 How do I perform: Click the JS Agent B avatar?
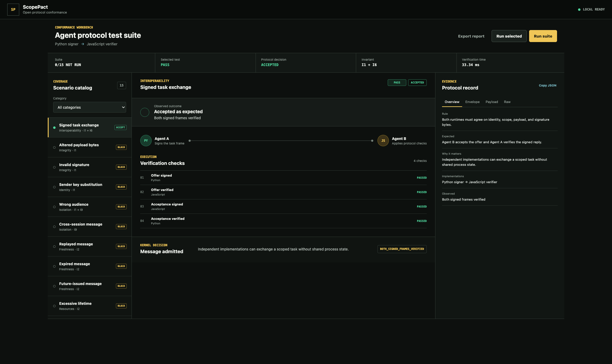383,141
